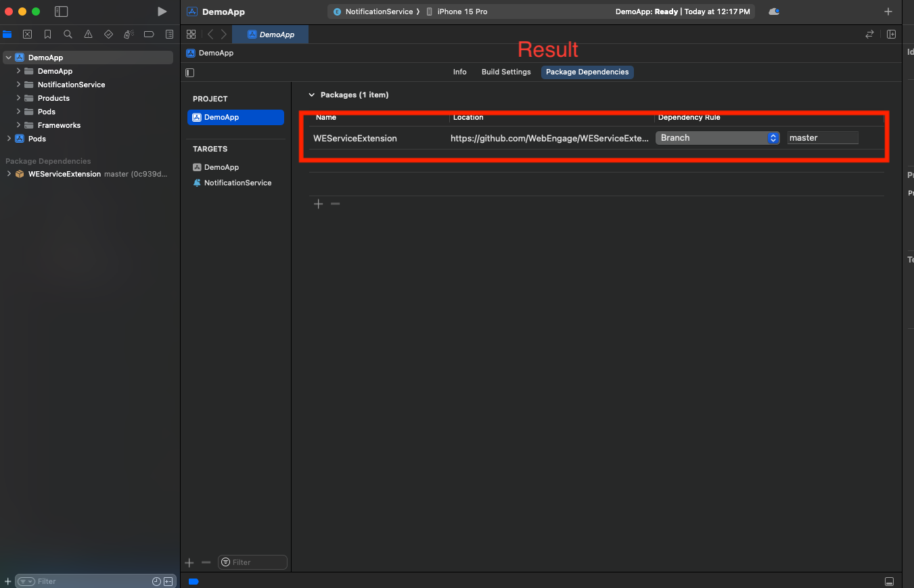
Task: Go forward in editor history
Action: tap(224, 34)
